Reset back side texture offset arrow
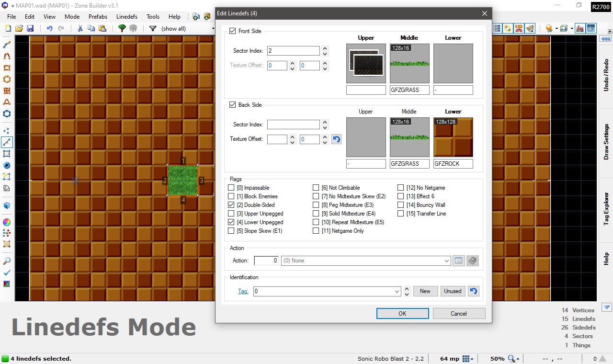 pos(336,139)
